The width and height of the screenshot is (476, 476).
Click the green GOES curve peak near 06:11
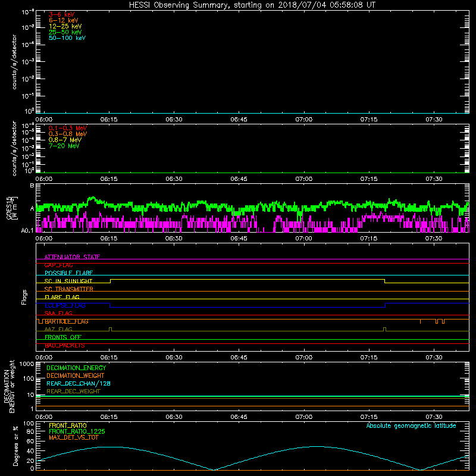click(93, 198)
